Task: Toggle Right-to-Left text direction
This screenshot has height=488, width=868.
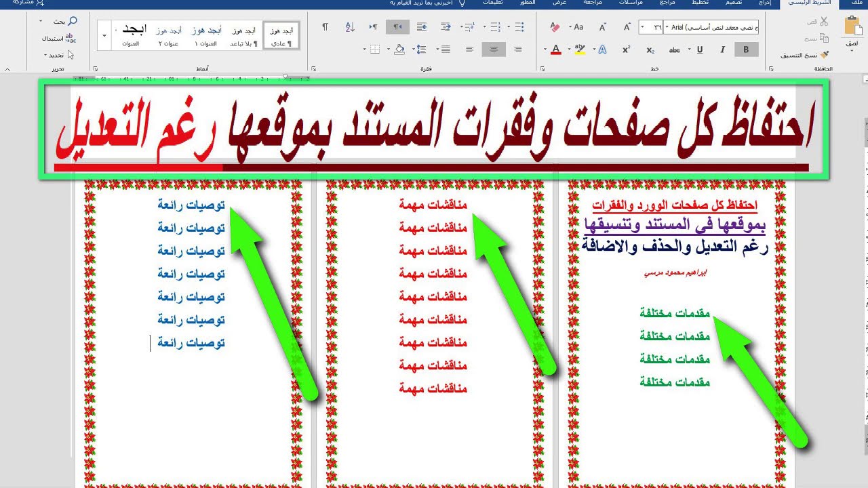Action: (397, 27)
